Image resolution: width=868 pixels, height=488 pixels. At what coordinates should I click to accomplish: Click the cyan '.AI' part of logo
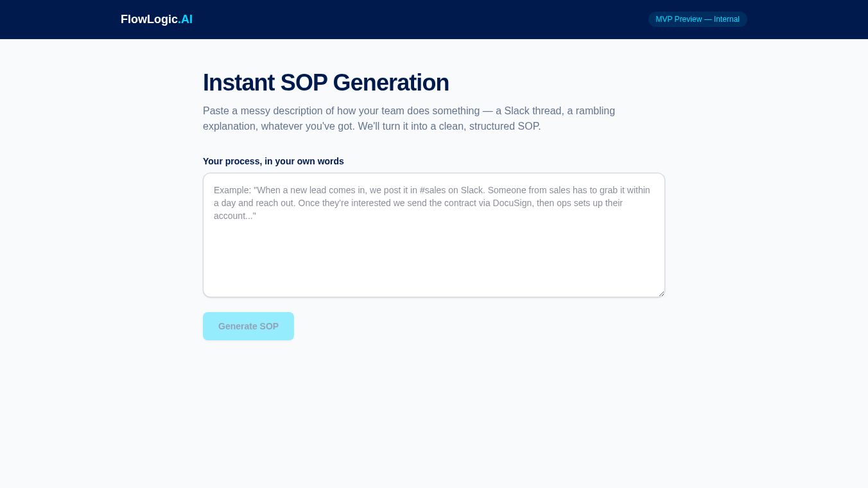(186, 19)
